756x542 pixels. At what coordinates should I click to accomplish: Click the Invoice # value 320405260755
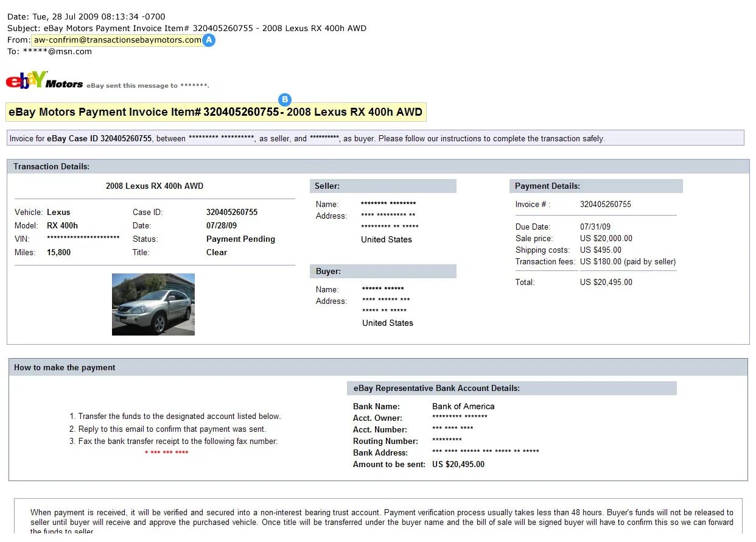[x=606, y=205]
